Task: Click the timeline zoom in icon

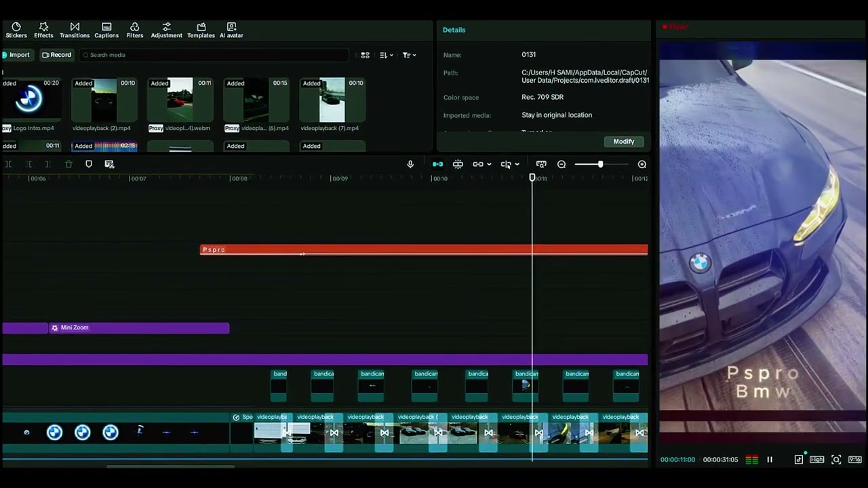Action: pyautogui.click(x=642, y=164)
